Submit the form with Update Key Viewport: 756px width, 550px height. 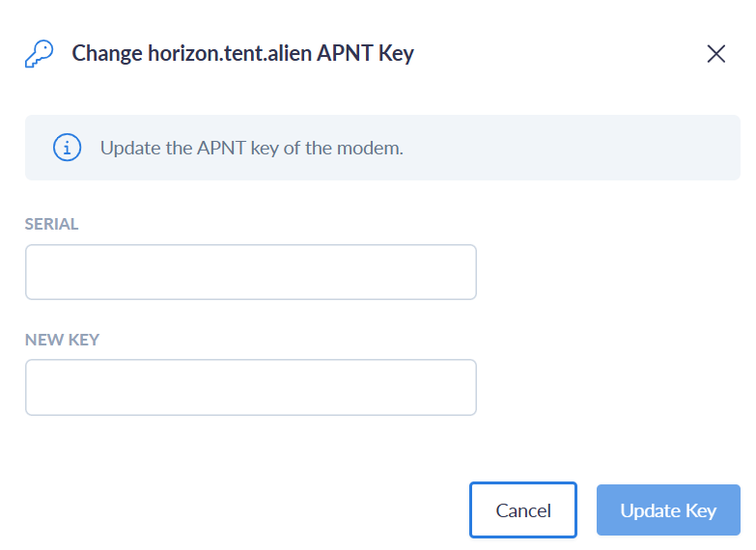click(668, 509)
